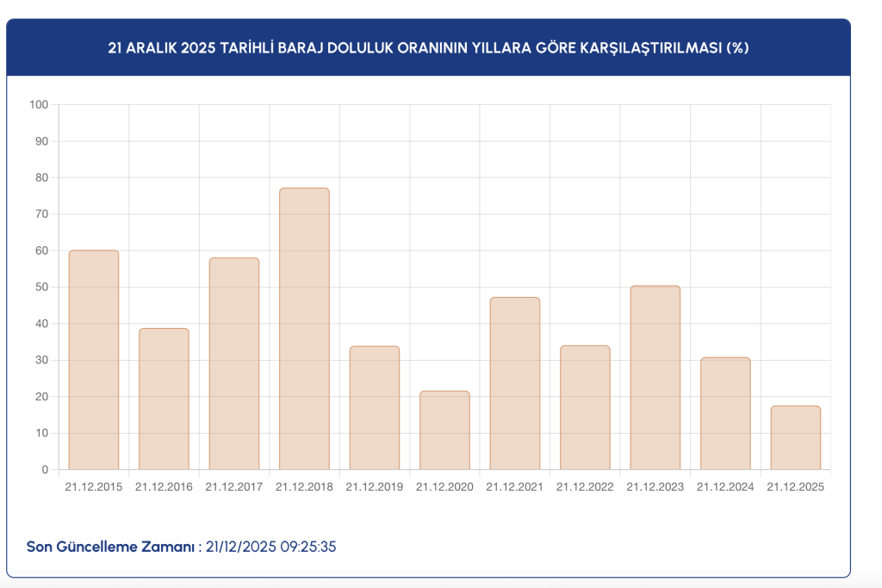Select the tallest bar for 21.12.2018
The image size is (882, 588).
304,329
